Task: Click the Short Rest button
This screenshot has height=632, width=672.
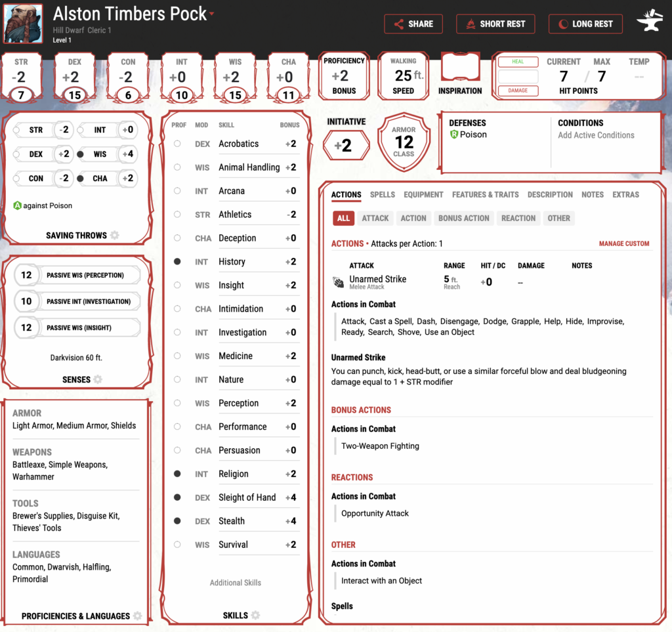Action: [x=495, y=24]
